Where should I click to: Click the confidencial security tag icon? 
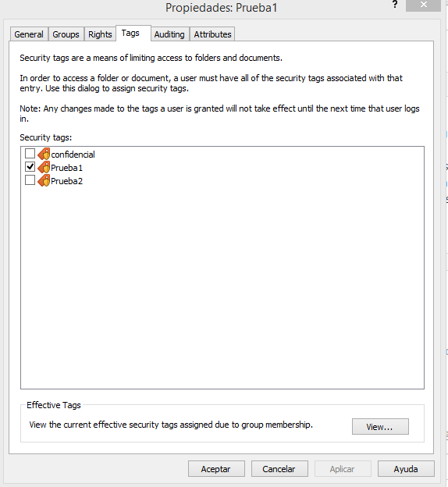[44, 154]
